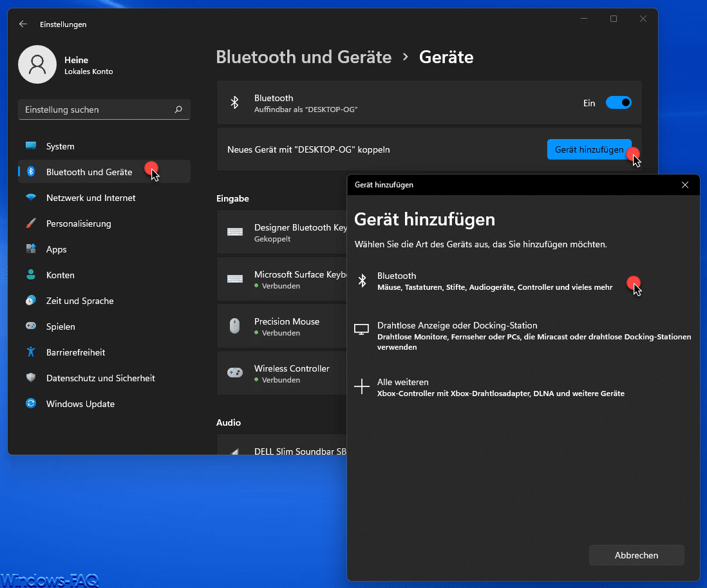Maximize the Einstellungen window
This screenshot has height=588, width=707.
613,19
